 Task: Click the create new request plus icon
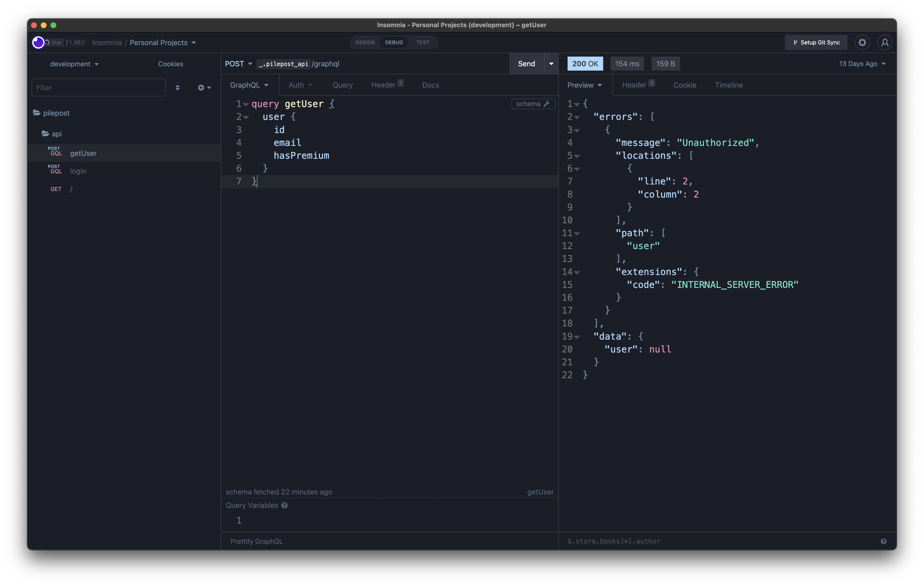[x=205, y=88]
